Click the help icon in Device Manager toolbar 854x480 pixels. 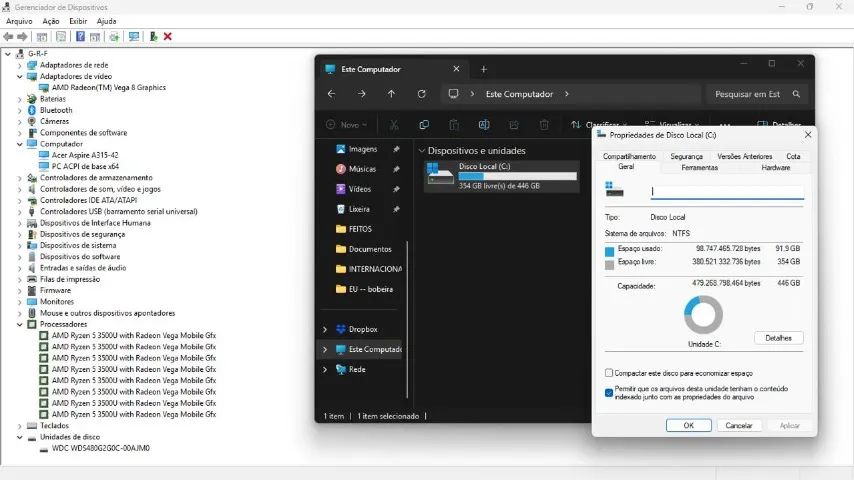tap(80, 37)
